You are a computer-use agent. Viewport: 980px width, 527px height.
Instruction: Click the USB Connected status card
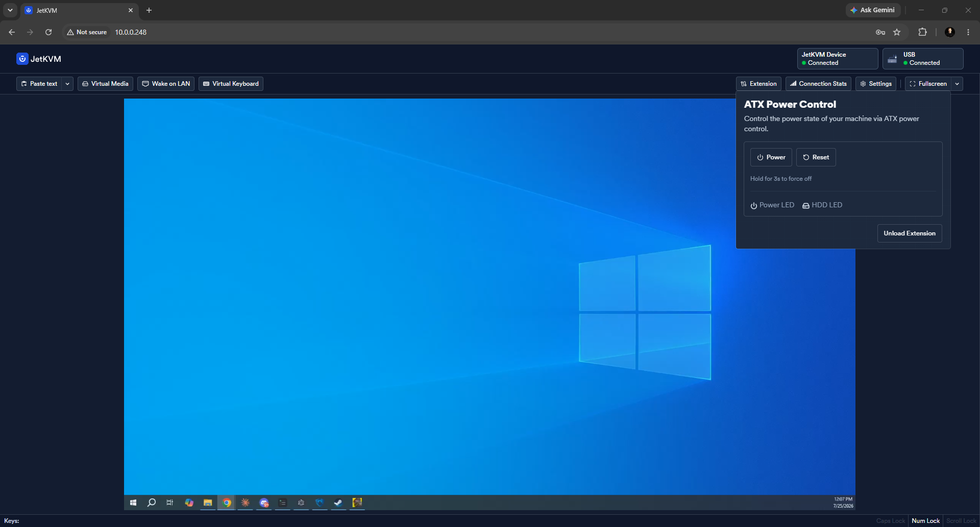click(x=923, y=59)
